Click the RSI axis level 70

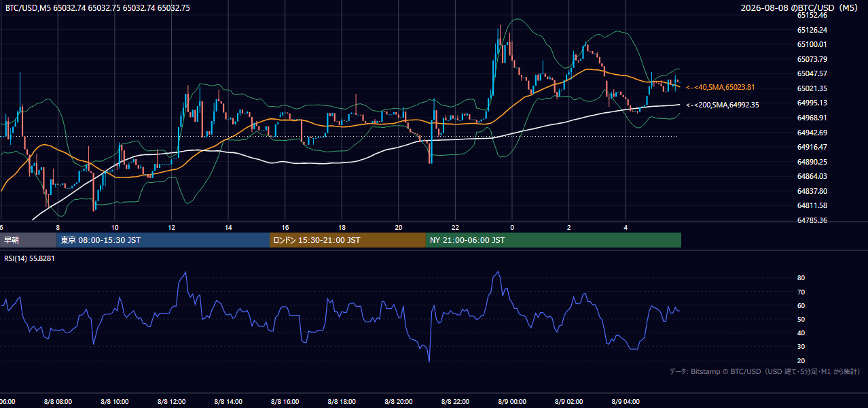801,292
